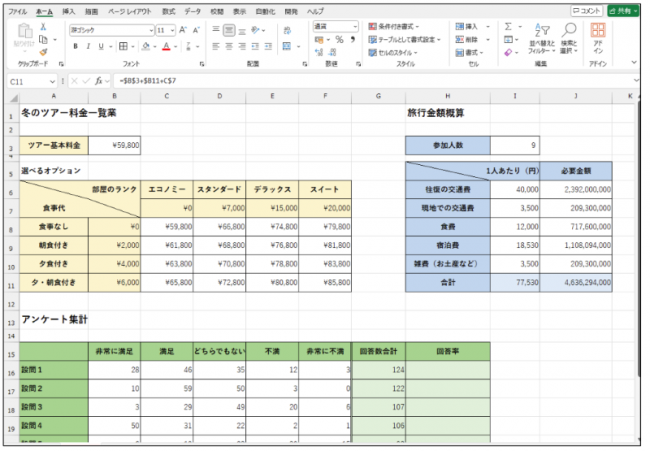Open the 挿入 (Insert) ribbon tab

pyautogui.click(x=68, y=10)
